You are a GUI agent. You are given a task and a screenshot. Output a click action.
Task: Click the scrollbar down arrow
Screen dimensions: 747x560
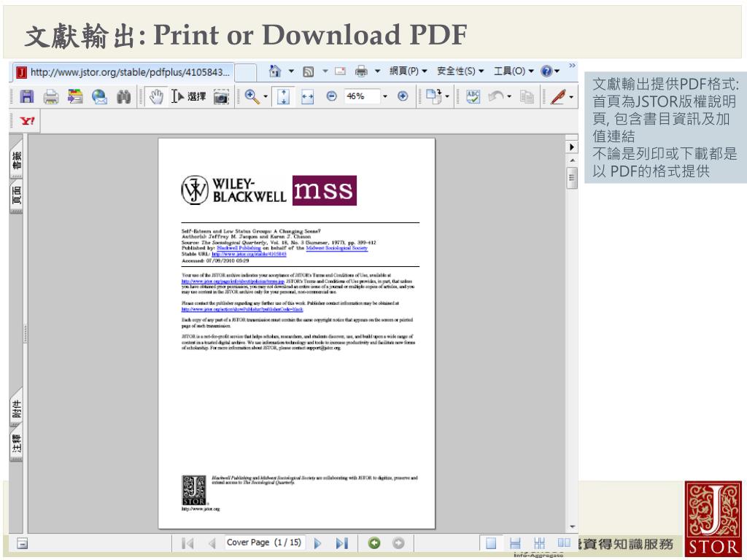coord(572,526)
